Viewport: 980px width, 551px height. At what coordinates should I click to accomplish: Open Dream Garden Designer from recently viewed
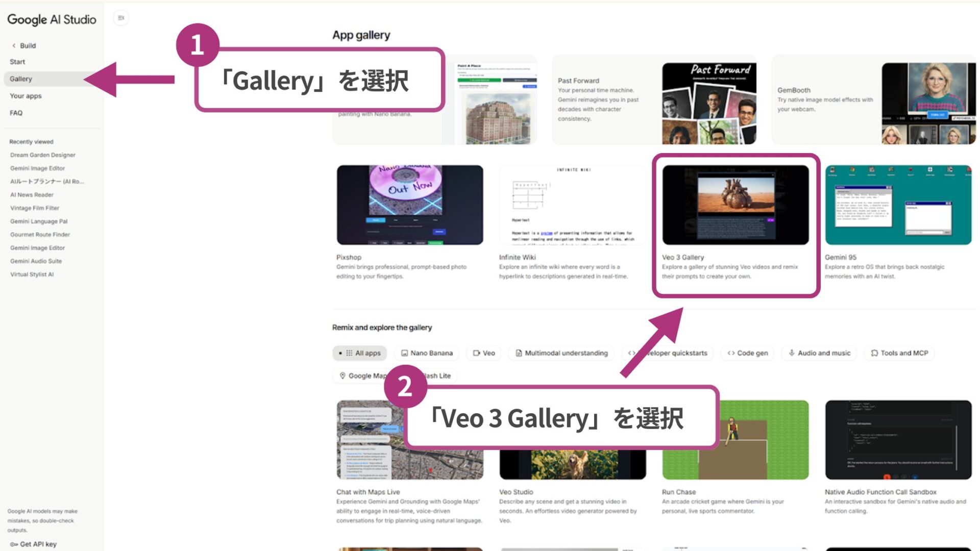(x=43, y=155)
